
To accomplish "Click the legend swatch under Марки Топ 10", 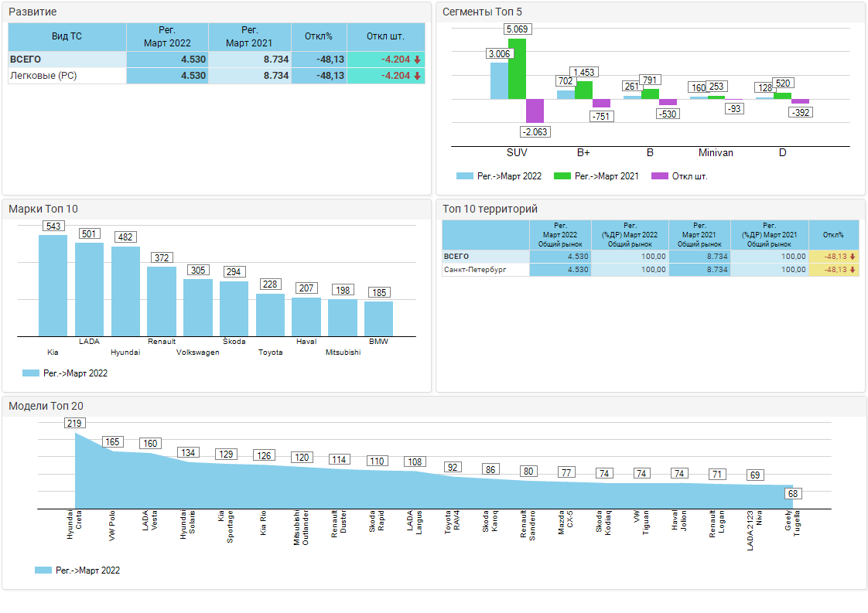I will pos(31,373).
